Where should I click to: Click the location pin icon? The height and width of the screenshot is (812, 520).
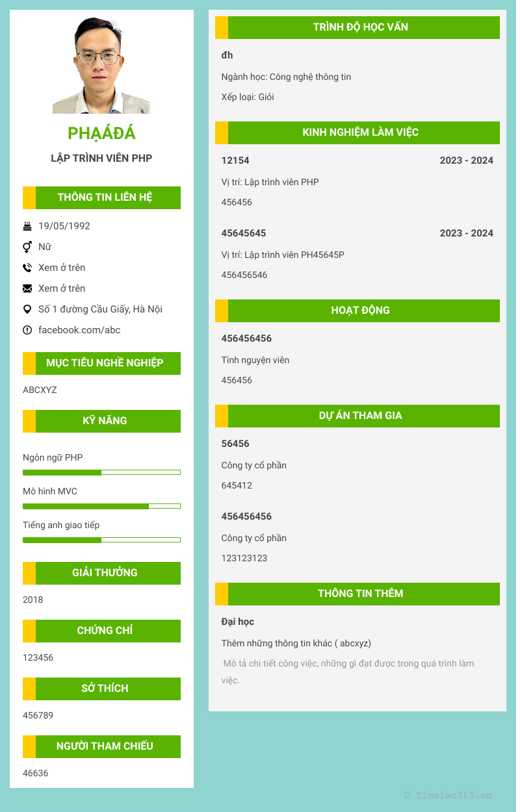27,309
